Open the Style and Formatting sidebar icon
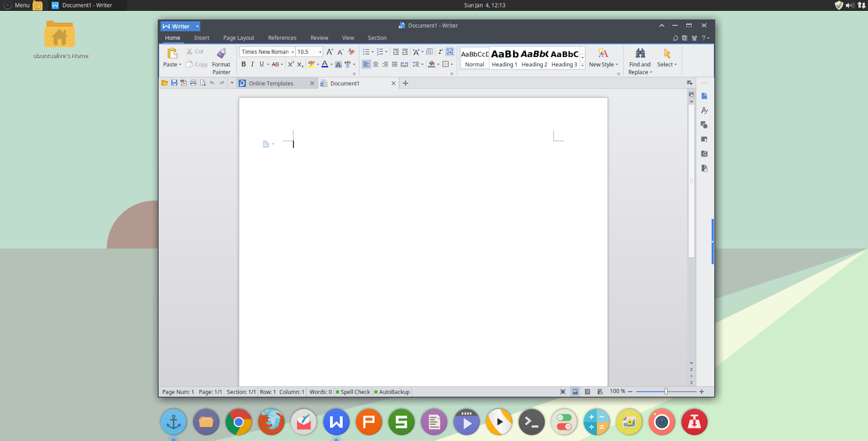 [704, 110]
